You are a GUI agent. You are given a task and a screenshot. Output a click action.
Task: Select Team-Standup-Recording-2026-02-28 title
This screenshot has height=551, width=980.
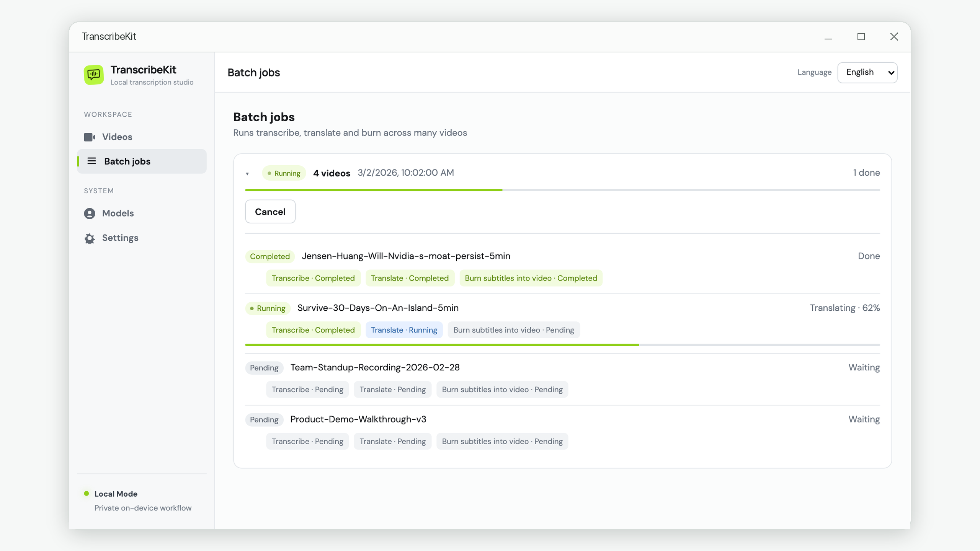point(375,367)
